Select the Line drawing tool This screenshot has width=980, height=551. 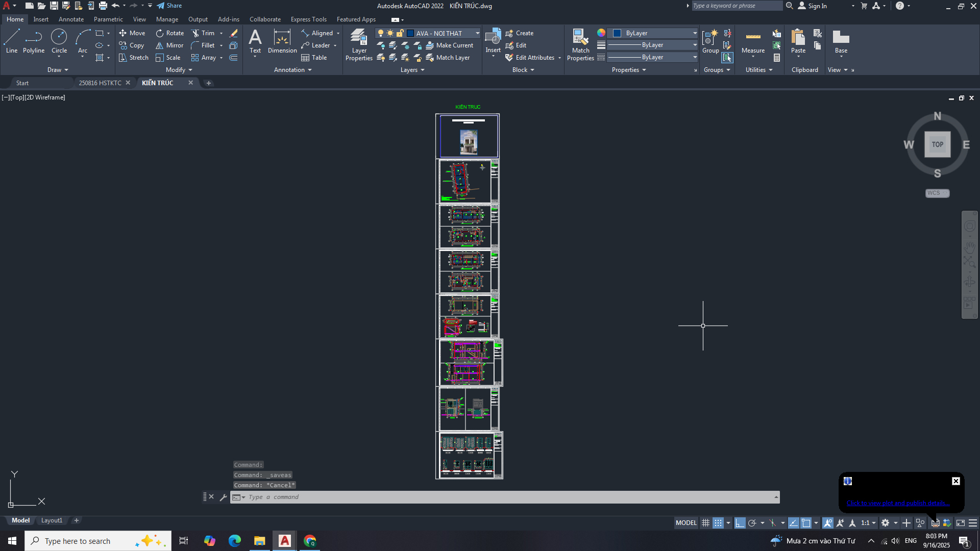[x=11, y=41]
